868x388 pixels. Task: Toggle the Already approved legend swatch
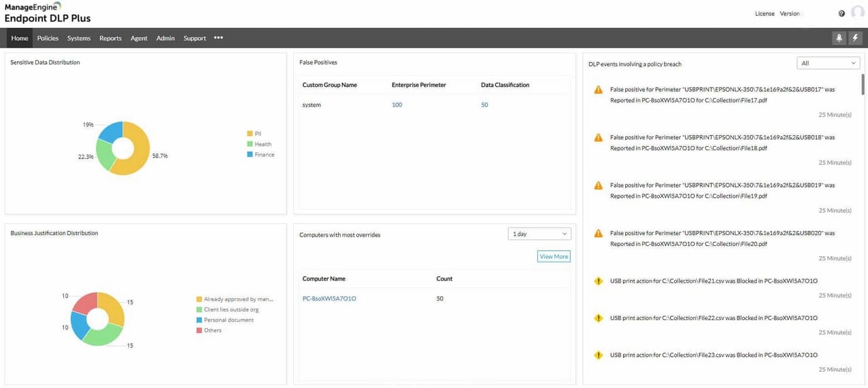tap(199, 299)
